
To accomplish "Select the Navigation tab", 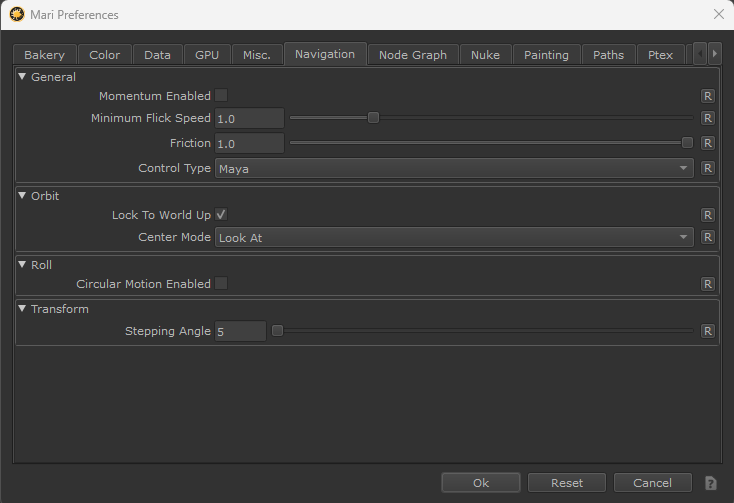I will click(325, 54).
